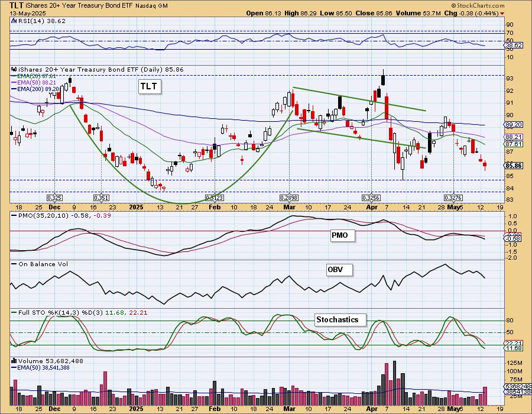Screen dimensions: 532x414
Task: Click the 0.3276 yield label
Action: (x=453, y=198)
